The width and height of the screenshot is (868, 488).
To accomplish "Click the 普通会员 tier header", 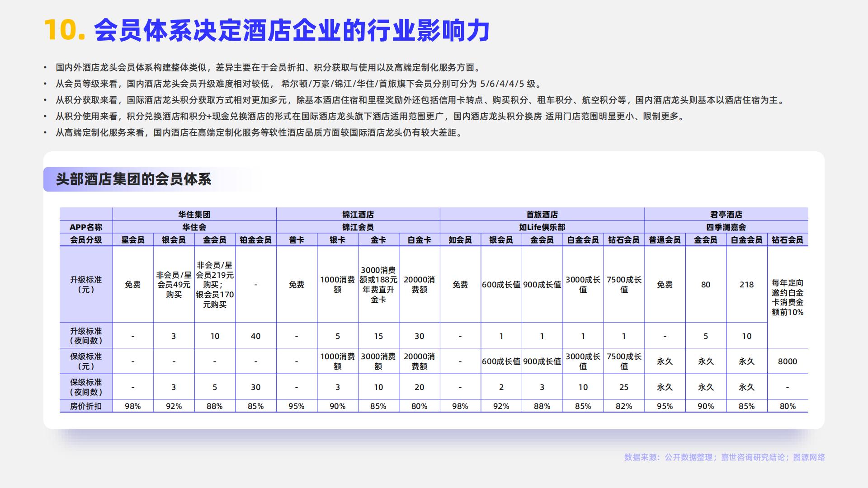I will [x=665, y=239].
